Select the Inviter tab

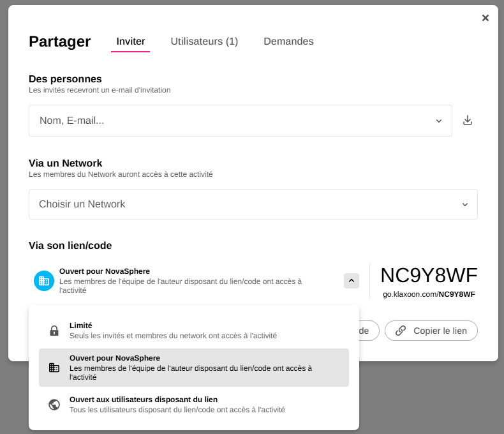point(131,41)
